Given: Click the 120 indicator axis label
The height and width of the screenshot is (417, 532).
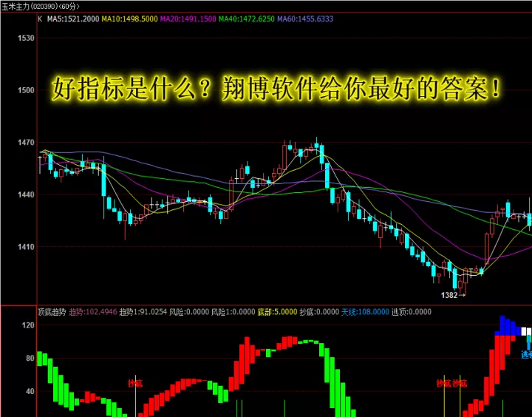Looking at the screenshot, I should pyautogui.click(x=28, y=325).
